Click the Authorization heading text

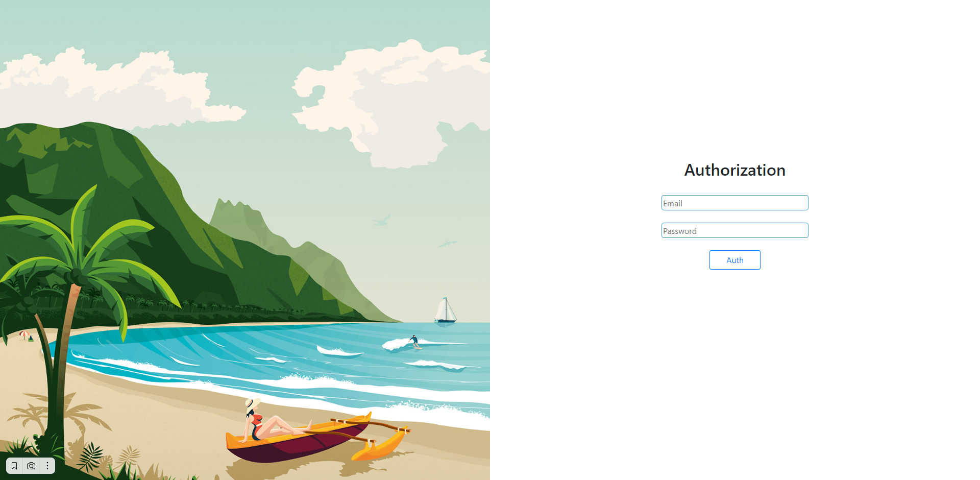[x=734, y=170]
